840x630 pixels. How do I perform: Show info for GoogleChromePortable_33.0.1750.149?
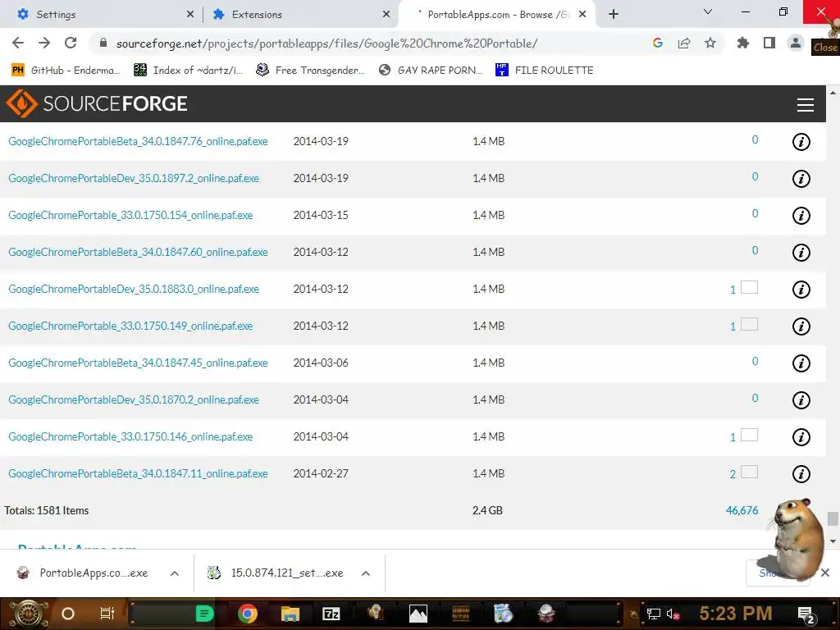(801, 326)
